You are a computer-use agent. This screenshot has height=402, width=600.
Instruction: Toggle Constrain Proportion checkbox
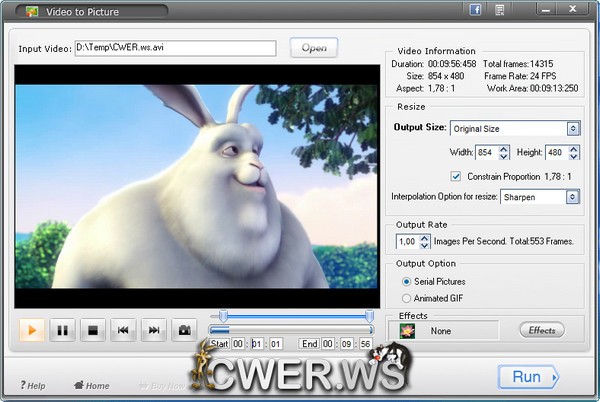[x=456, y=176]
